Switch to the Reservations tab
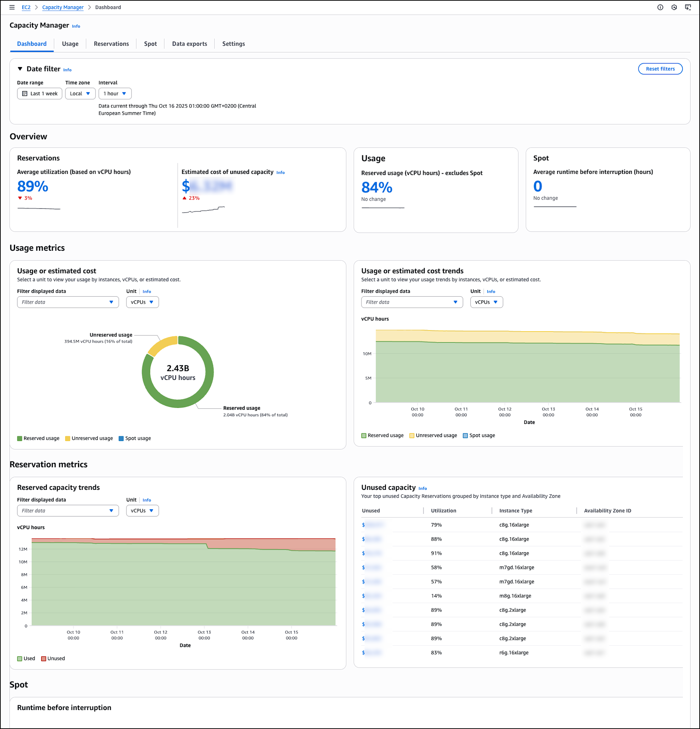The width and height of the screenshot is (700, 729). (x=111, y=44)
